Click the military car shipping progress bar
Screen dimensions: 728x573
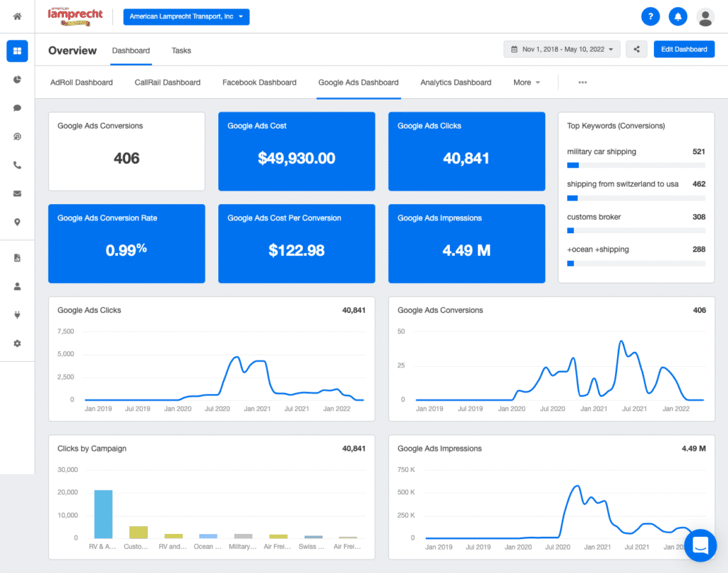pos(636,166)
